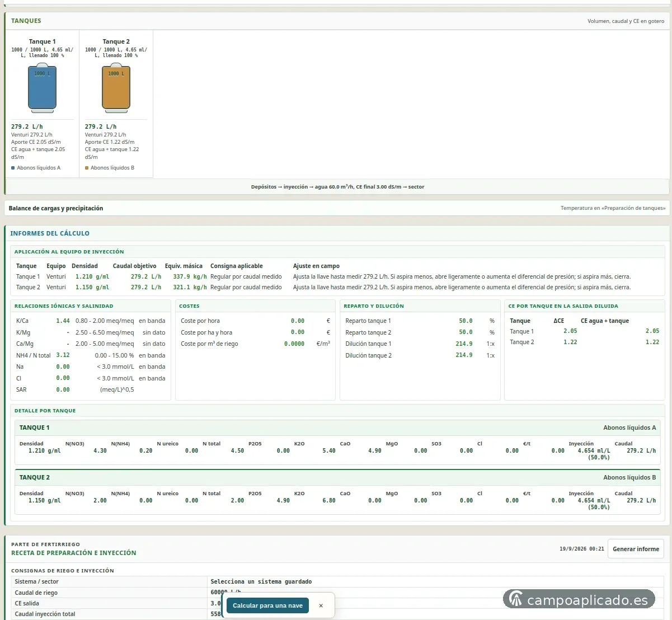Click the K/Ca ratio value '1.44'

coord(63,321)
